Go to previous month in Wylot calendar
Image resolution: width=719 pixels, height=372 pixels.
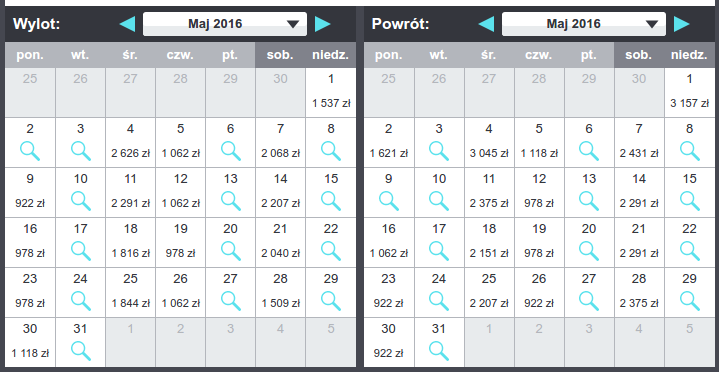[x=127, y=24]
